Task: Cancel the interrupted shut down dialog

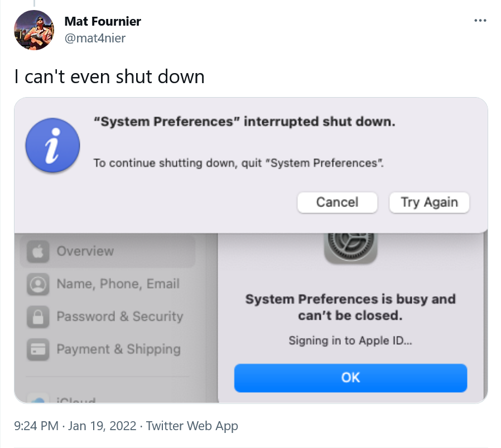Action: tap(338, 203)
